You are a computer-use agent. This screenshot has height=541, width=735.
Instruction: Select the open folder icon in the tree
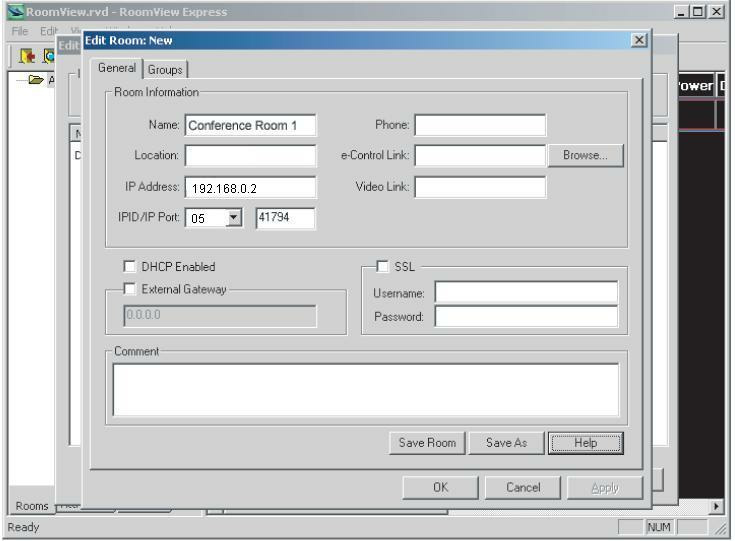coord(36,80)
